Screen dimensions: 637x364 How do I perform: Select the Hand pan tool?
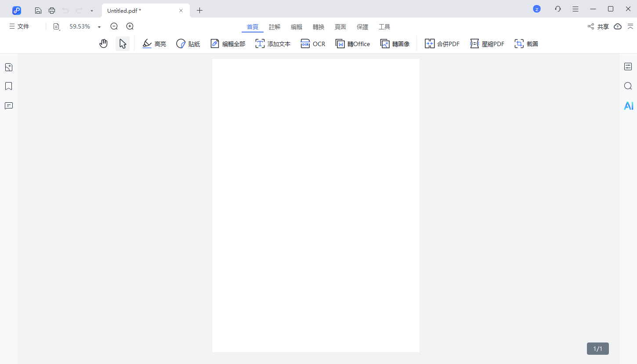(x=104, y=43)
